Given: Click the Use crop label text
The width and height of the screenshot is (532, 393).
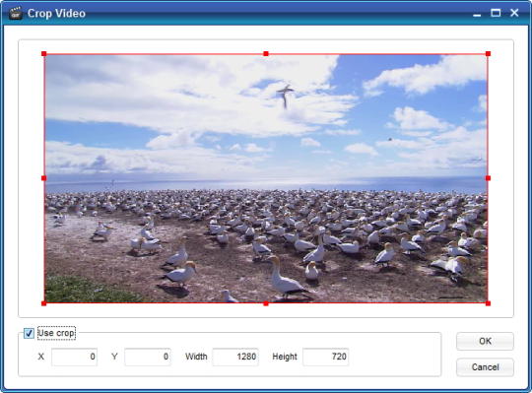Looking at the screenshot, I should (x=56, y=333).
